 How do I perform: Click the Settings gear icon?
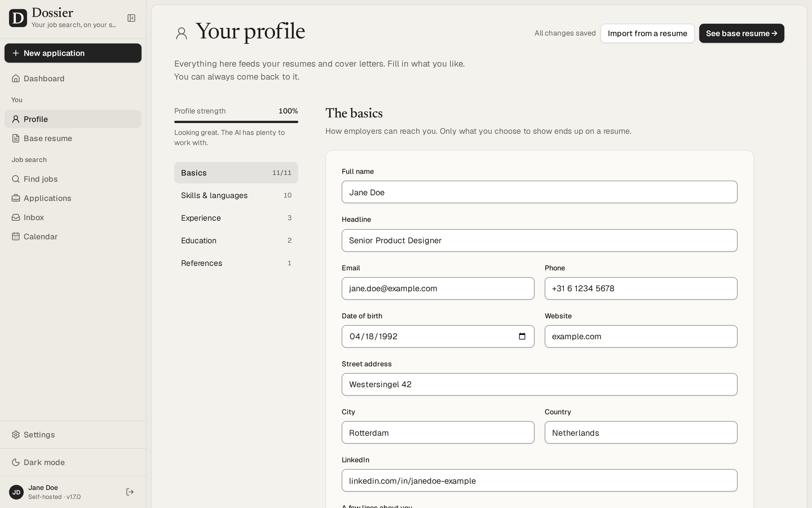pyautogui.click(x=16, y=434)
